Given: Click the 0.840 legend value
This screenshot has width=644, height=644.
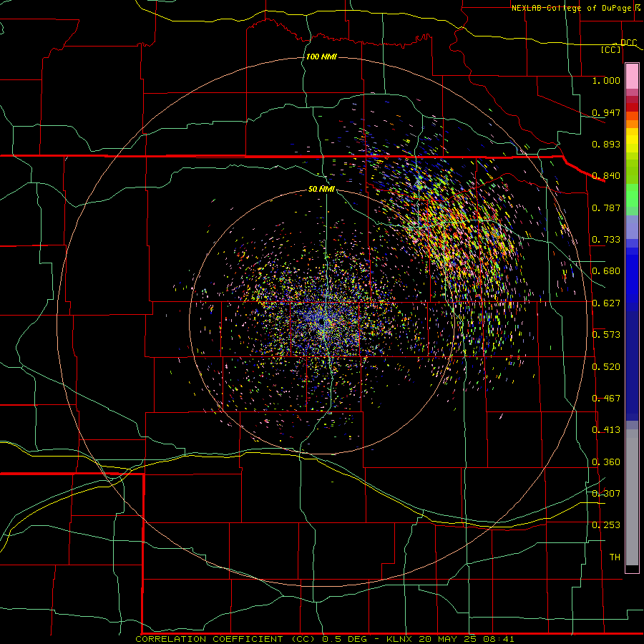Looking at the screenshot, I should click(606, 176).
